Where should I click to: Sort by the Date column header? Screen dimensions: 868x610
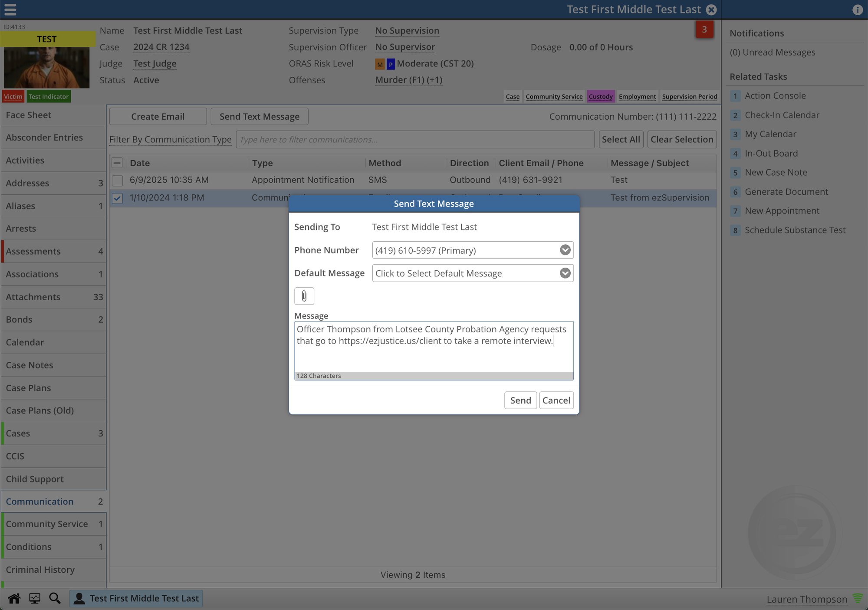(140, 163)
